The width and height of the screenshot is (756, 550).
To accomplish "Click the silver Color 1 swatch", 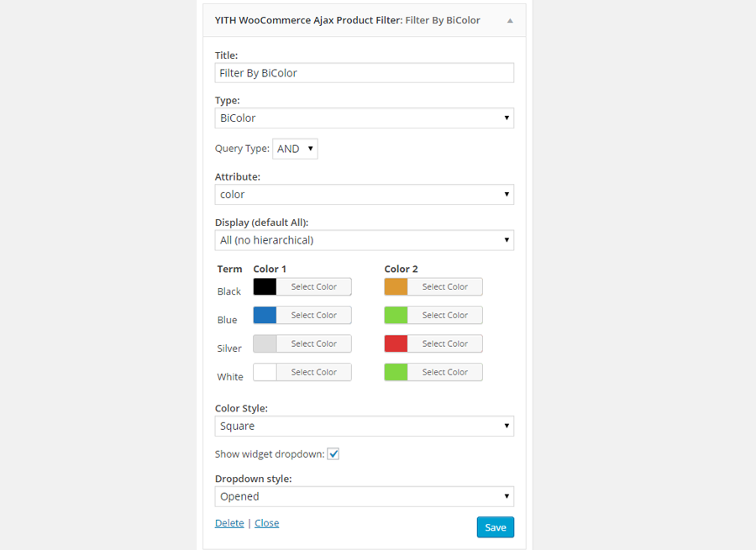I will [x=265, y=343].
